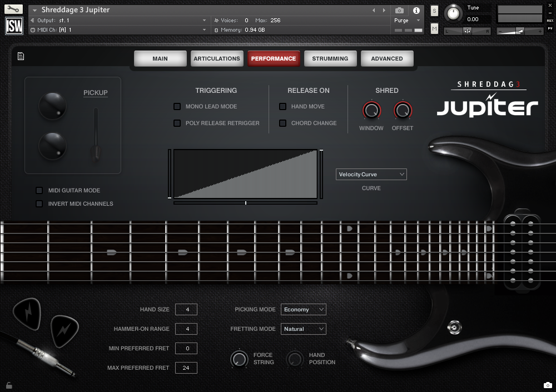Switch to the Advanced page
Image resolution: width=556 pixels, height=392 pixels.
[387, 58]
